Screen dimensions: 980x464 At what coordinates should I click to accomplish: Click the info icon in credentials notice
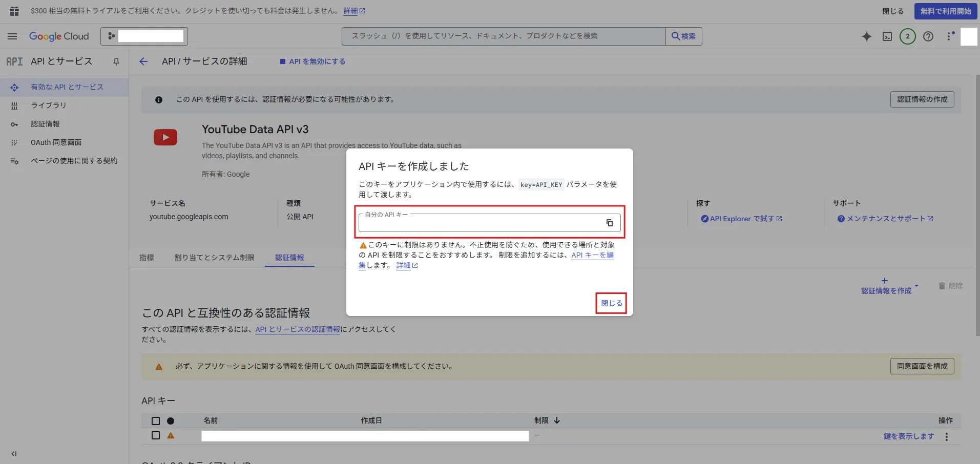(159, 100)
